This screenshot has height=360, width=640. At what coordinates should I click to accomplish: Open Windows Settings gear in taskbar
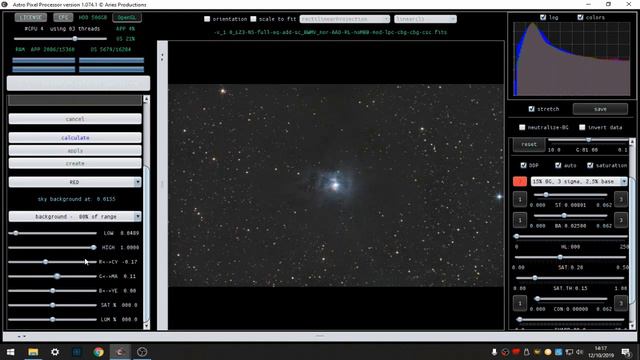pos(55,352)
